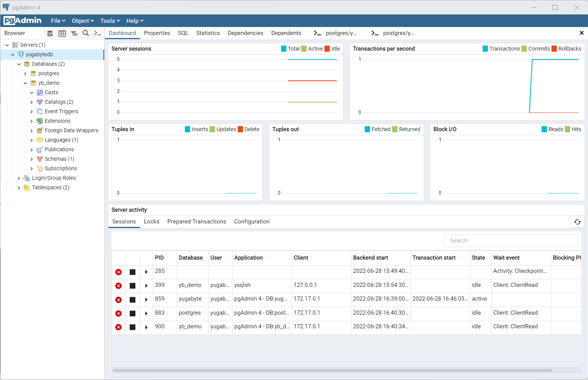Cancel the query for PID 399 session
The height and width of the screenshot is (380, 588).
tap(132, 286)
